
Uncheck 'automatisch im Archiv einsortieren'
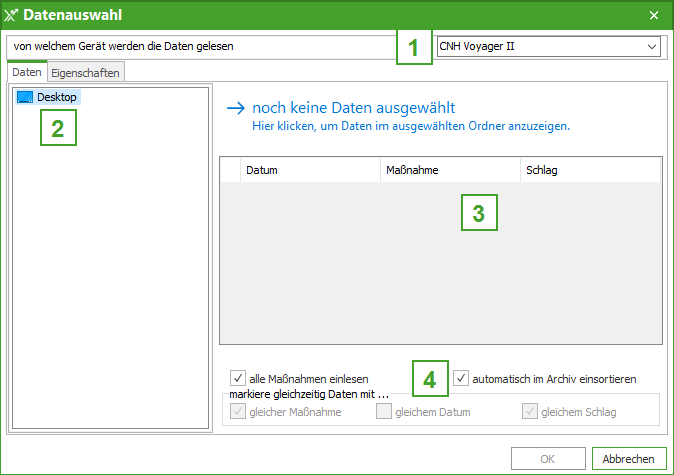461,379
